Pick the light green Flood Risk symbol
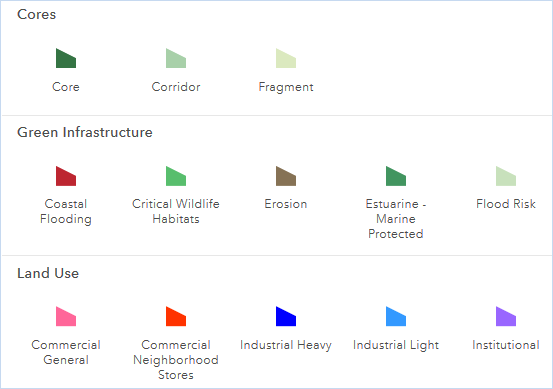 click(x=506, y=176)
